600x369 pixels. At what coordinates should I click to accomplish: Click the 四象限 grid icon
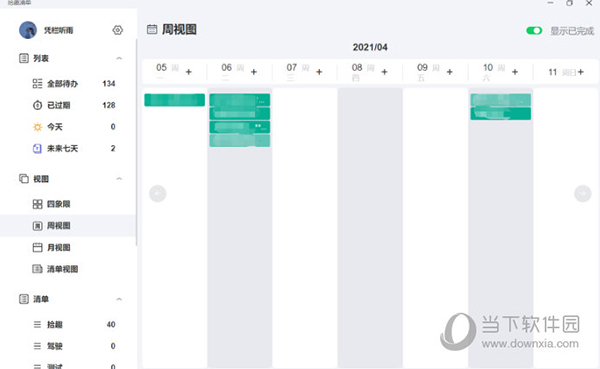click(37, 204)
